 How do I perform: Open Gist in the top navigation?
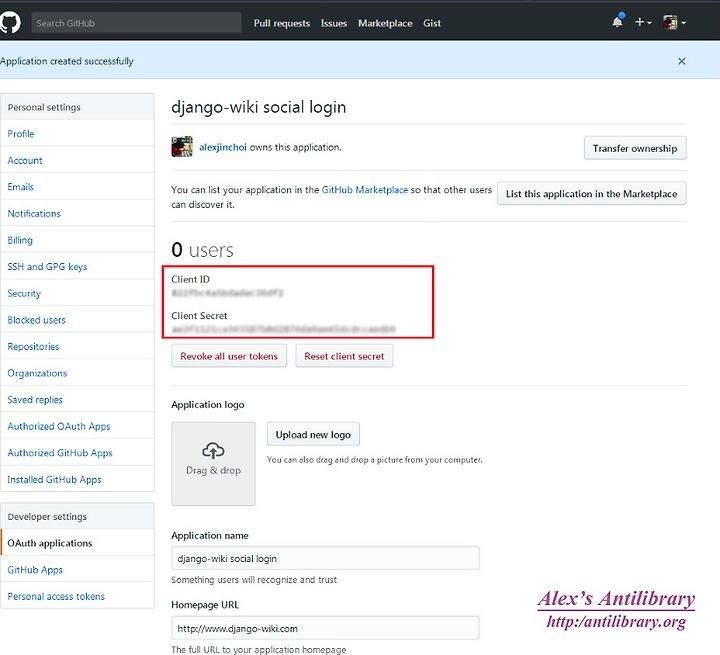click(x=432, y=23)
